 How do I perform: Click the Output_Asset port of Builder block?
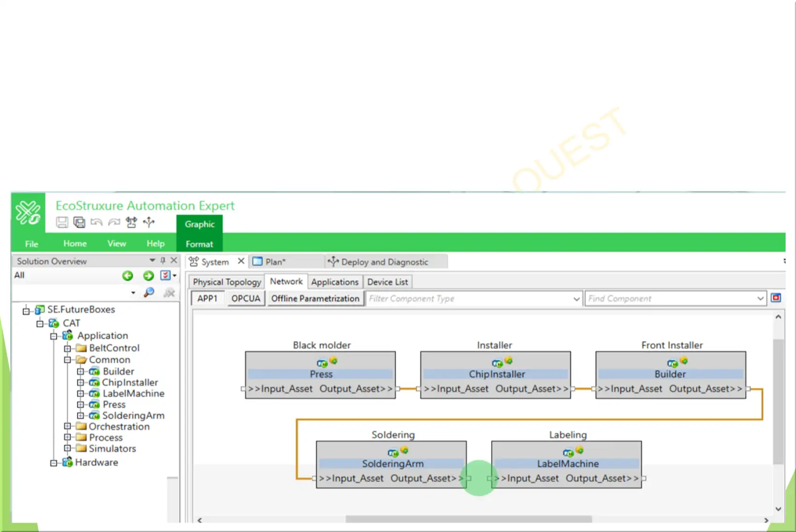coord(748,389)
